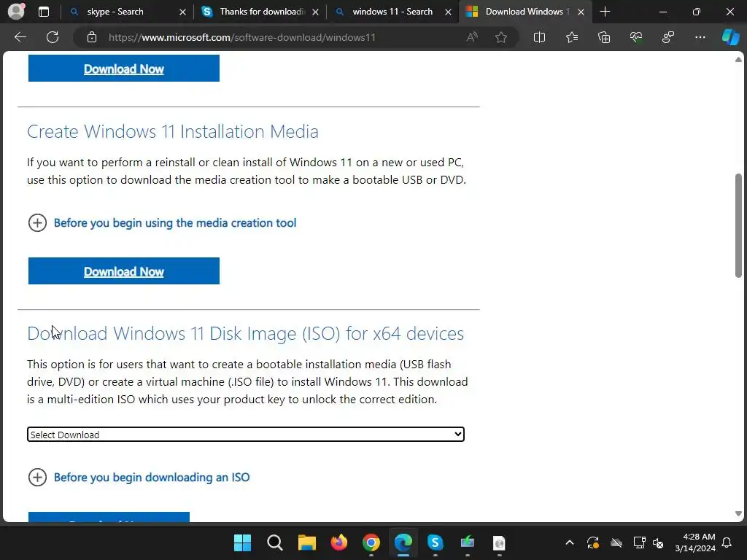Screen dimensions: 747x560
Task: Click the Download Windows 11 Disk Image heading
Action: pos(245,333)
